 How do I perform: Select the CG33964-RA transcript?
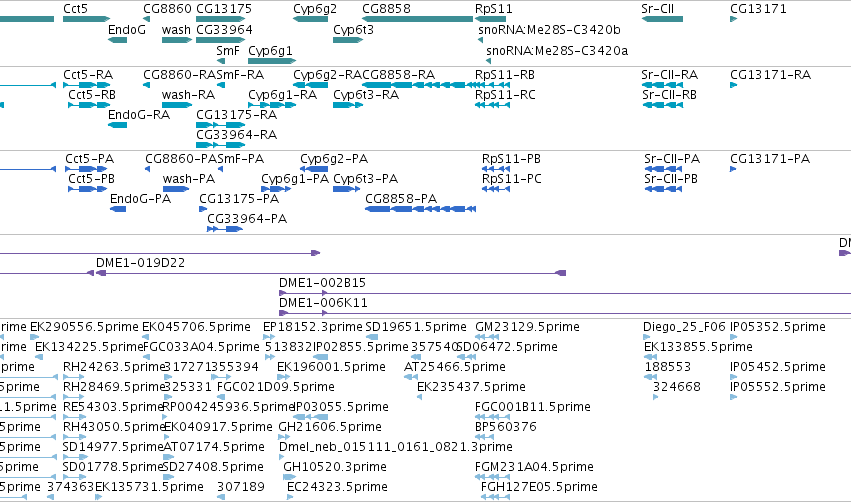click(220, 145)
